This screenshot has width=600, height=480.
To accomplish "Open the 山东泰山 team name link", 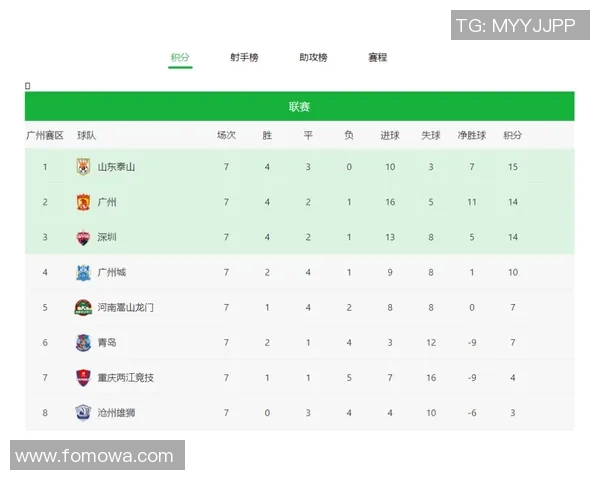I will coord(116,167).
